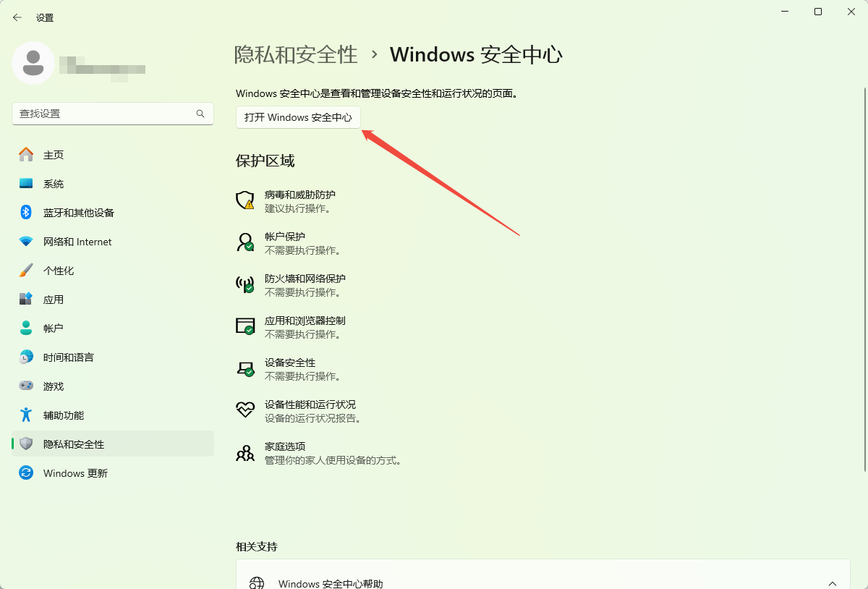Click the Windows 更新 sync icon
868x589 pixels.
[26, 473]
